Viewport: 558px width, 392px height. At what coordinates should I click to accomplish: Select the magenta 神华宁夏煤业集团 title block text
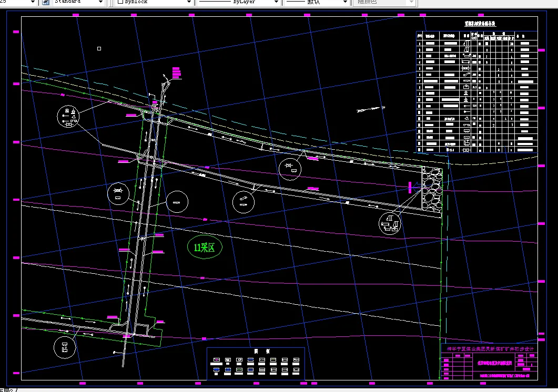point(490,348)
